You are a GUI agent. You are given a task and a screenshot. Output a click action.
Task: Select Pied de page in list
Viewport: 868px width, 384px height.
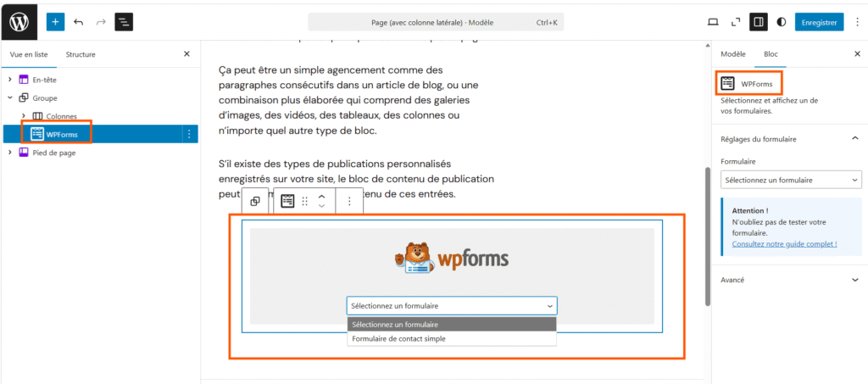53,153
